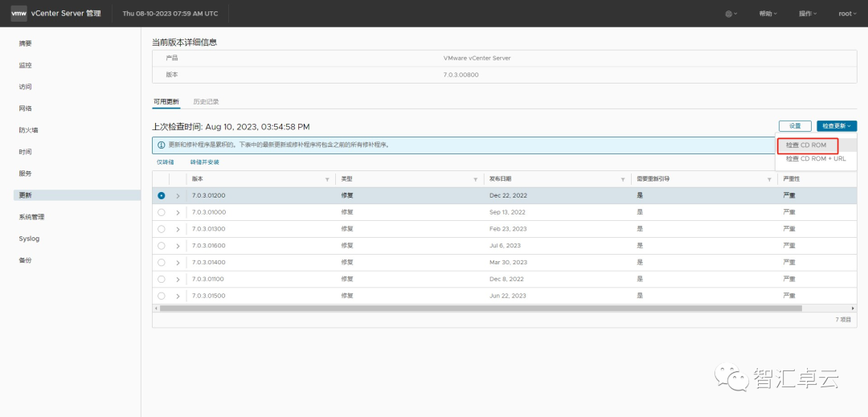Image resolution: width=868 pixels, height=417 pixels.
Task: Click the vmw logo icon
Action: pyautogui.click(x=18, y=14)
